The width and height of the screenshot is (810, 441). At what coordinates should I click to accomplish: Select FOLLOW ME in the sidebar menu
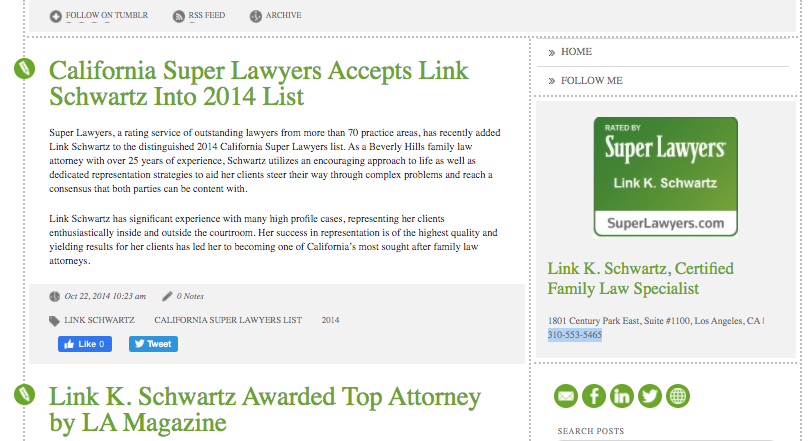point(591,80)
